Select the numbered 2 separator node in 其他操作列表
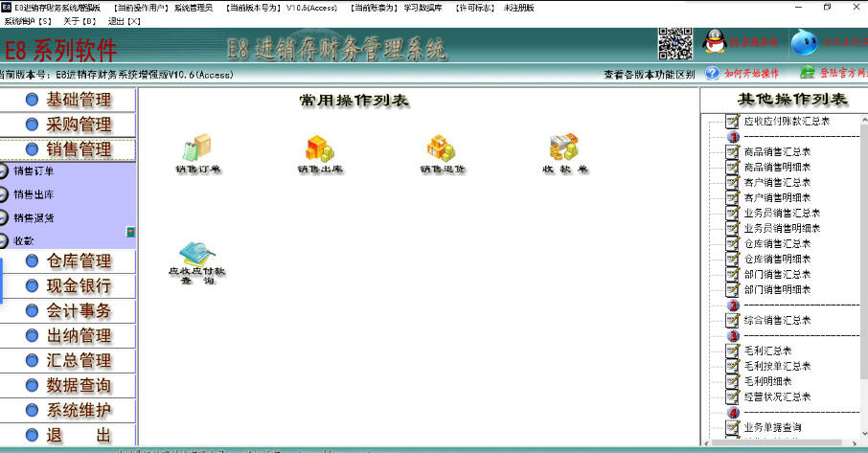Viewport: 868px width, 453px height. point(734,306)
